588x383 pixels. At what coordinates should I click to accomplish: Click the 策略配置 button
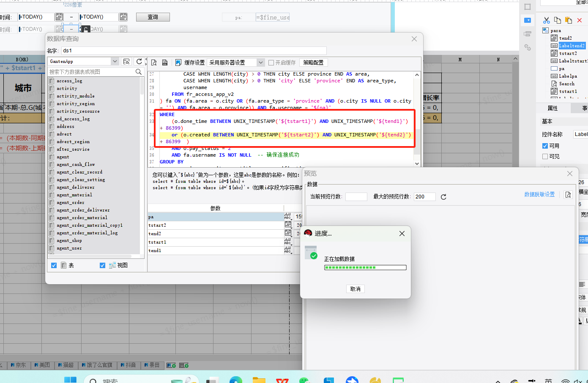(x=313, y=62)
